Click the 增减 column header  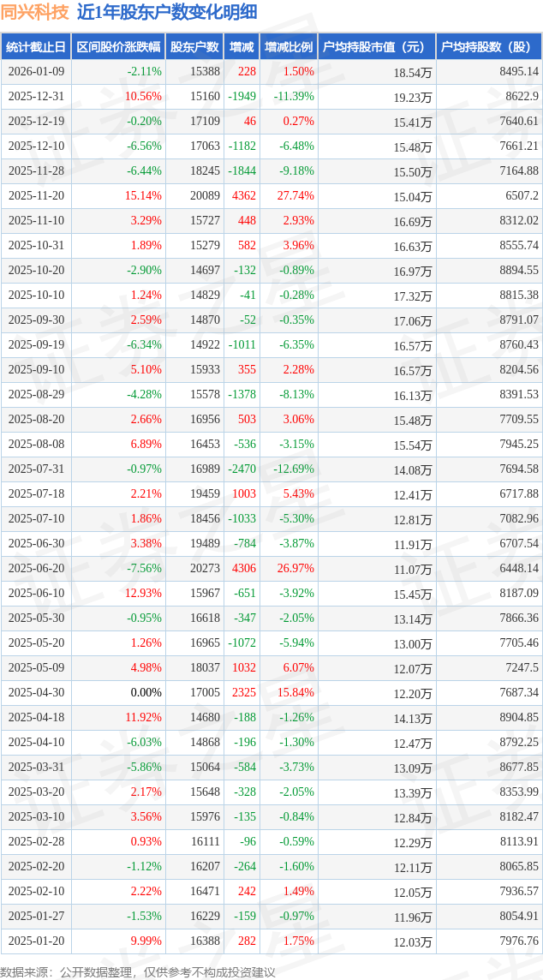(x=242, y=47)
